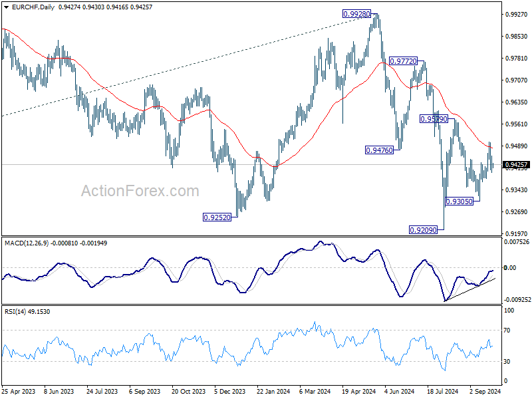Click the RSI 70 level label
This screenshot has height=399, width=532.
(507, 330)
